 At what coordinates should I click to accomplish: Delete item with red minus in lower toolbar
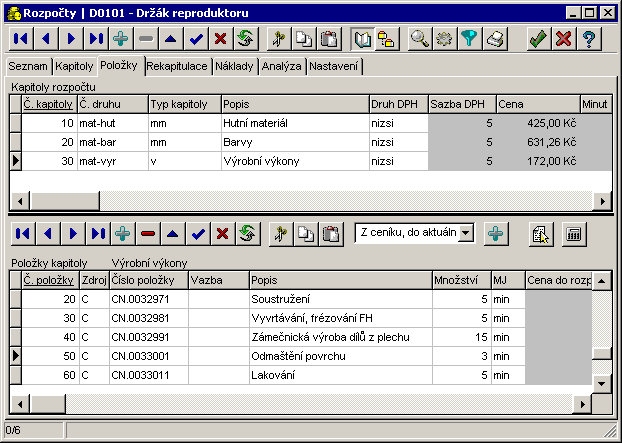[148, 233]
